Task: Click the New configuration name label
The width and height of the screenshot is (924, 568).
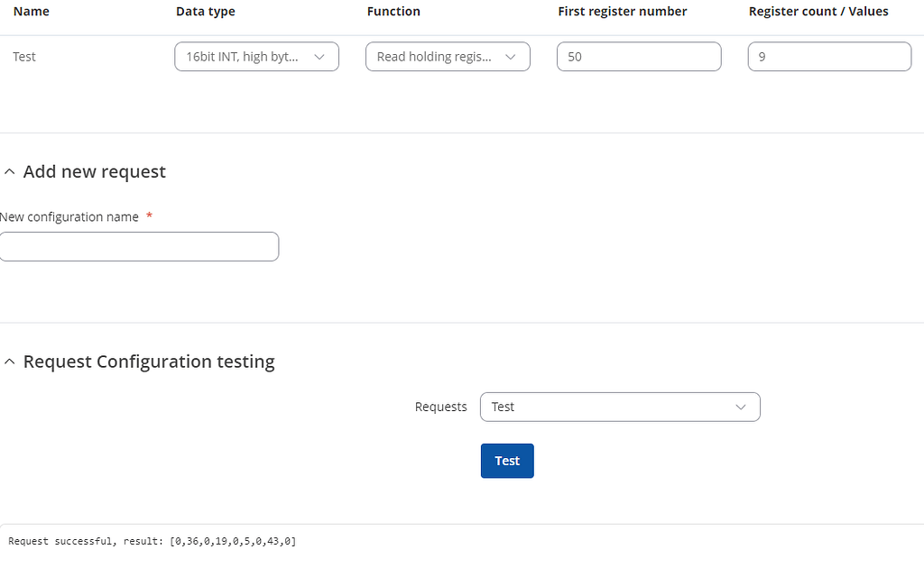Action: [69, 217]
